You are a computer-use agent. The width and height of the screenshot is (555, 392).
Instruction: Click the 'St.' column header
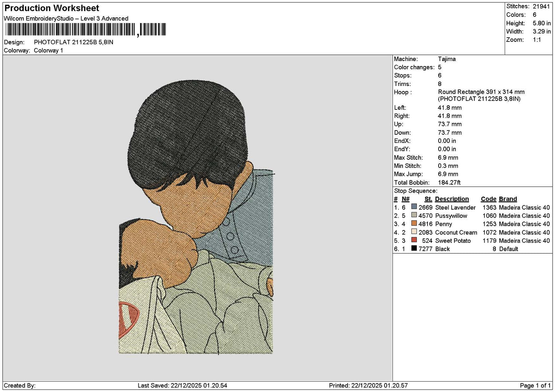point(428,199)
